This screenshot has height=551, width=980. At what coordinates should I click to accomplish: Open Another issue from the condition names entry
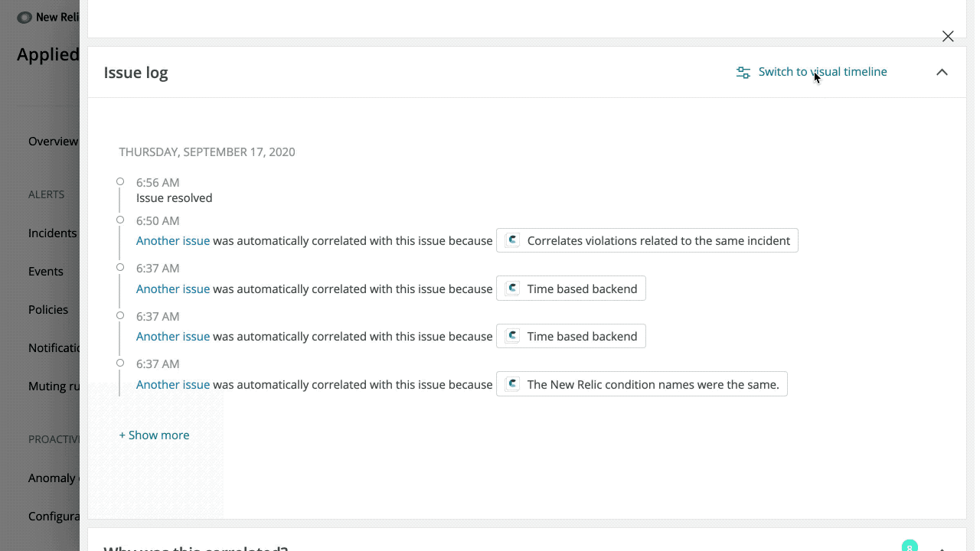(172, 383)
